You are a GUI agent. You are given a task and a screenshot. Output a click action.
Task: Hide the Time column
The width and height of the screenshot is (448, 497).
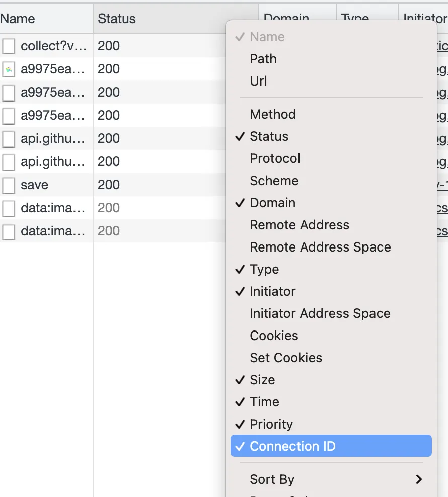click(264, 402)
